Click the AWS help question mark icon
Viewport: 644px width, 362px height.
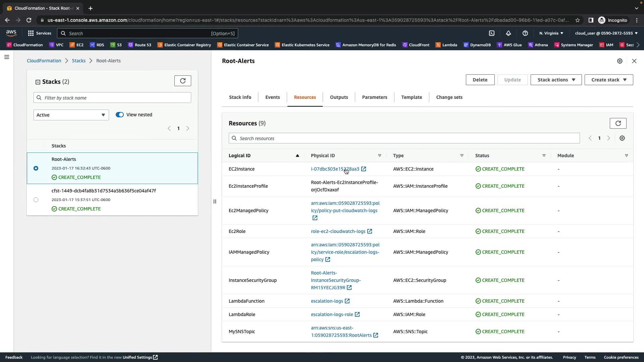525,33
